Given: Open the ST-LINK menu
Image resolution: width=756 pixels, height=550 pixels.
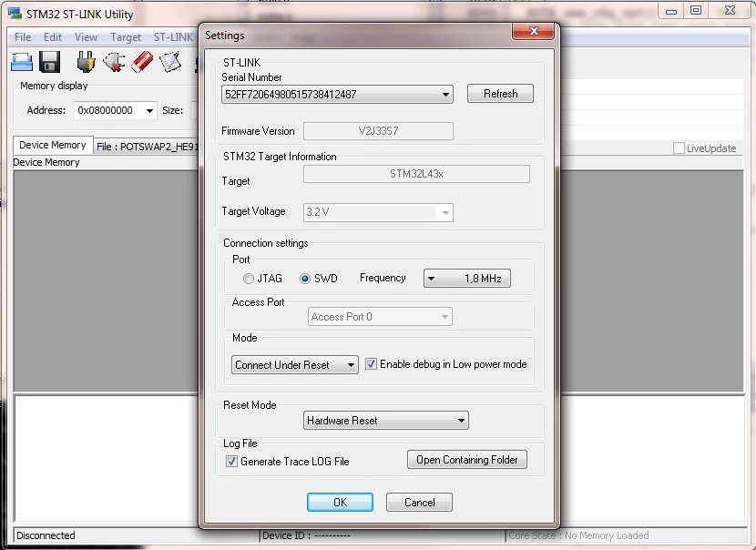Looking at the screenshot, I should [x=173, y=37].
